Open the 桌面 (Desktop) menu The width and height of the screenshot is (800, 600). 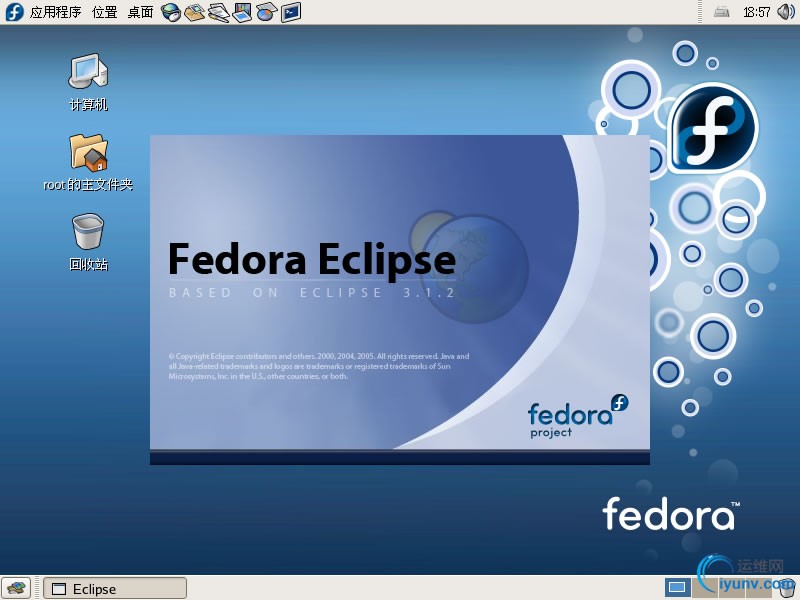tap(140, 12)
